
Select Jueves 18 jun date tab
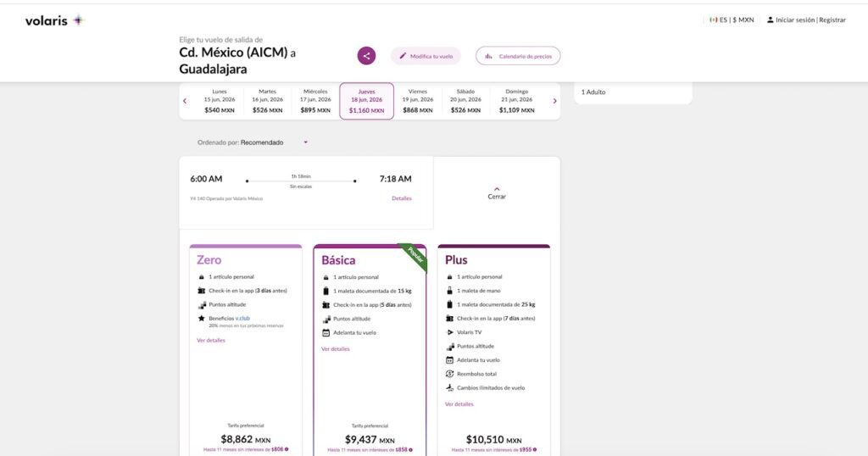[x=366, y=101]
